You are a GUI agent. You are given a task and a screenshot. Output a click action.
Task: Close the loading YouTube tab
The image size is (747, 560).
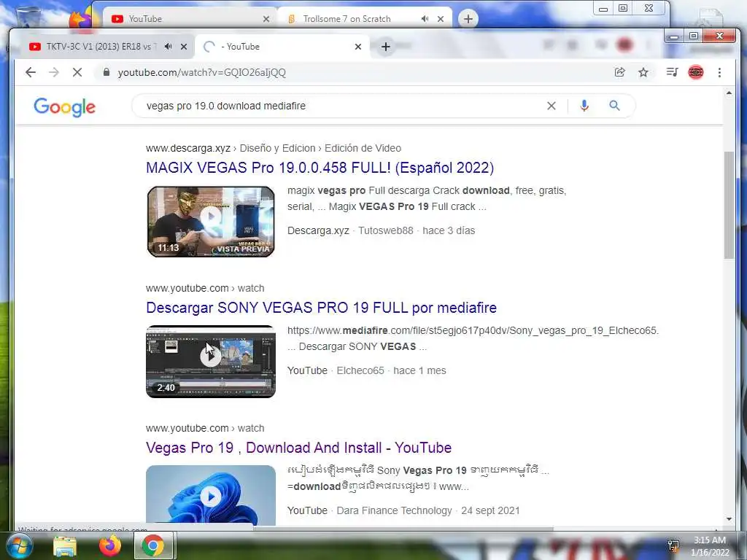[x=357, y=47]
